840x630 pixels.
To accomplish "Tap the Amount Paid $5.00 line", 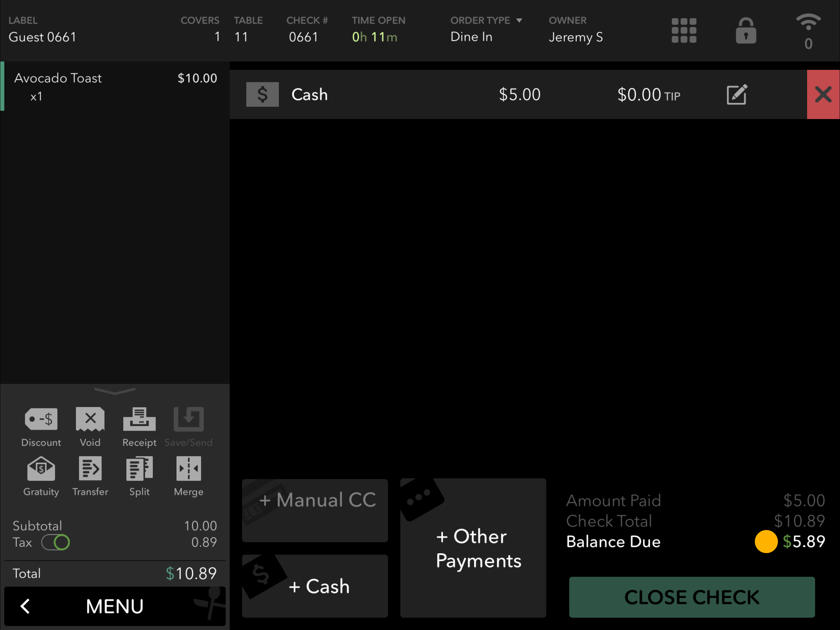I will click(696, 501).
